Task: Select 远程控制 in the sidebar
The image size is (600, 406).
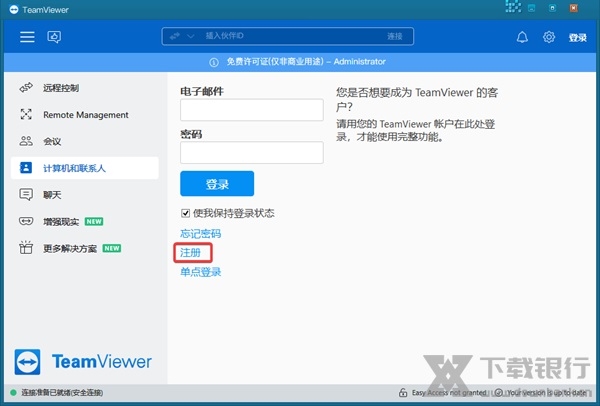Action: pyautogui.click(x=85, y=88)
